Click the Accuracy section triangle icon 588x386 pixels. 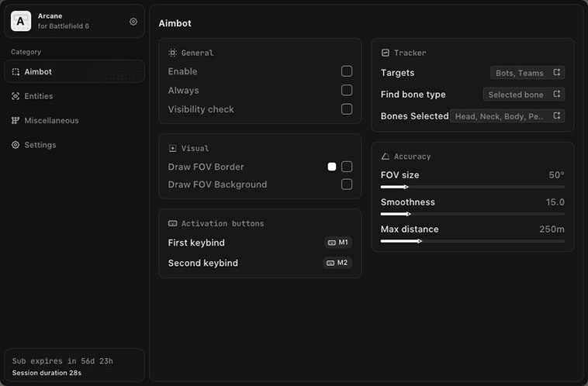386,157
